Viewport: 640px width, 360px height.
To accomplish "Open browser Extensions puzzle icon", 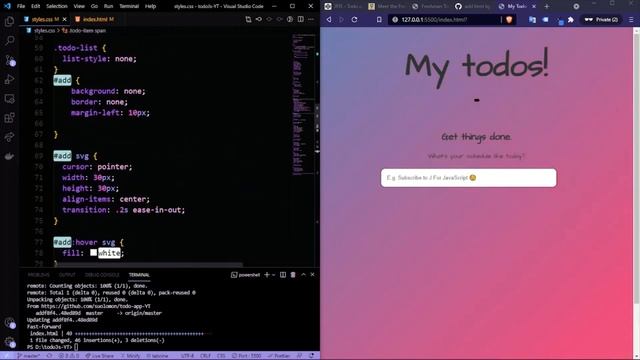I will click(x=571, y=20).
